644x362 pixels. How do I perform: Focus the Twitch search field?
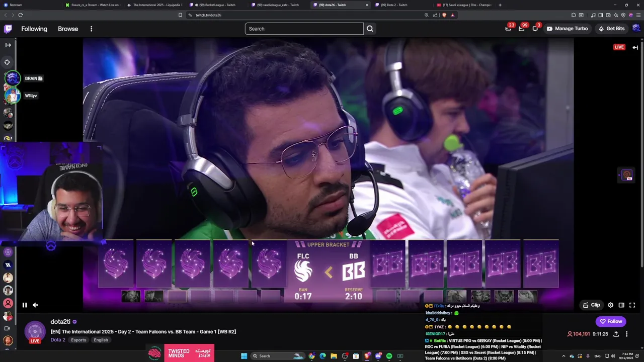coord(304,29)
